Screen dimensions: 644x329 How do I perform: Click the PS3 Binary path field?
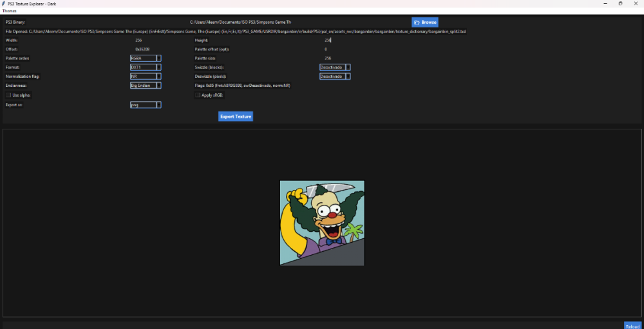pos(240,22)
